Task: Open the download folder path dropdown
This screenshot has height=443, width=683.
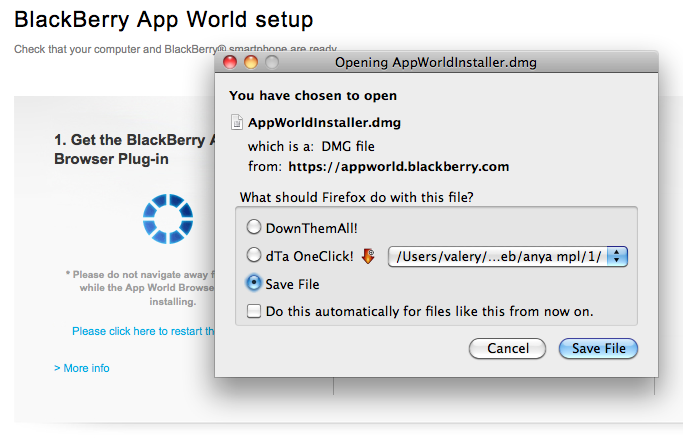Action: (x=617, y=256)
